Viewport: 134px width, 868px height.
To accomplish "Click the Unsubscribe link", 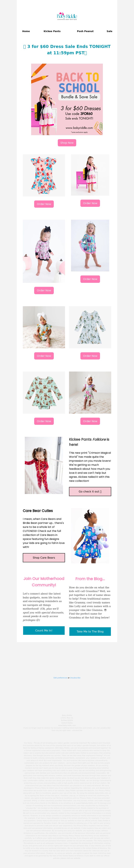I will (x=75, y=678).
